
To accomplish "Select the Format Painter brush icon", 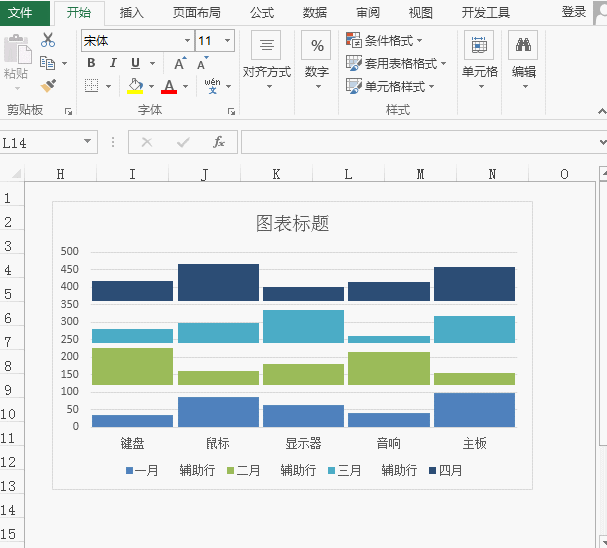I will click(x=48, y=86).
